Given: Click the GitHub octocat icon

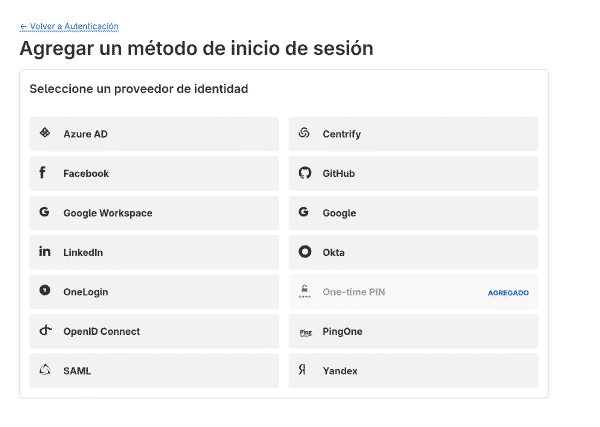Looking at the screenshot, I should coord(305,173).
